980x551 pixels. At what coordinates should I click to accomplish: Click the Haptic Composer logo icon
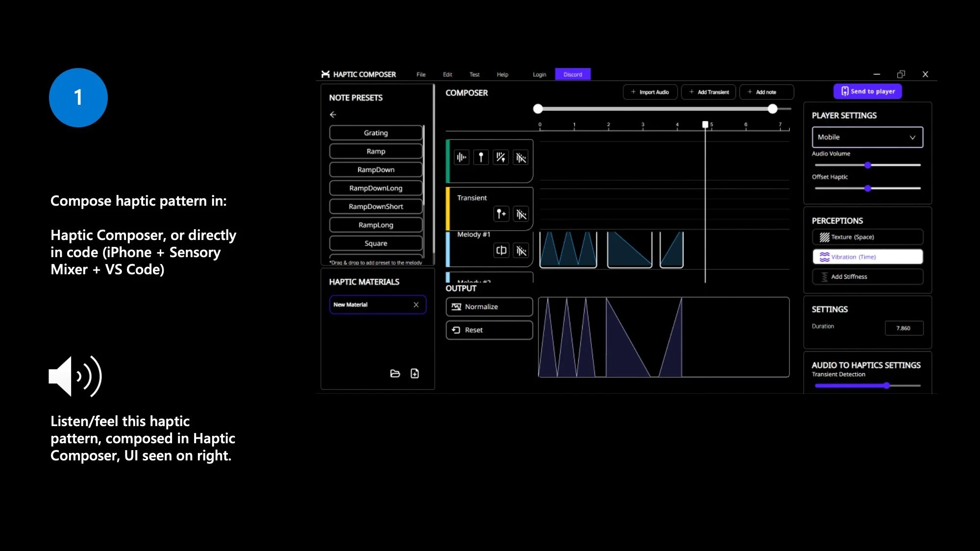[325, 74]
